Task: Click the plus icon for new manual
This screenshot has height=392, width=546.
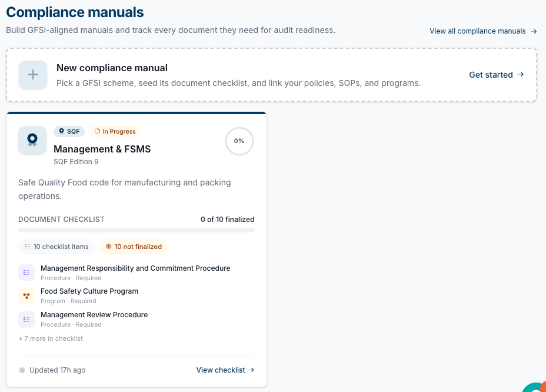Action: (33, 75)
